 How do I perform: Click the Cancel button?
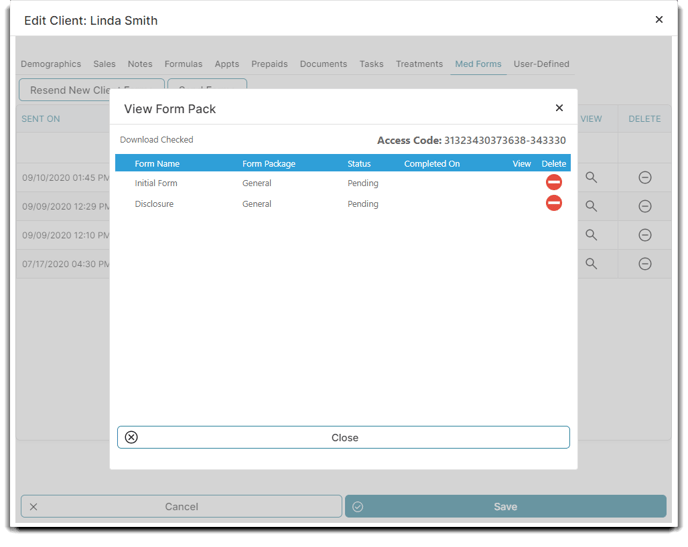point(181,507)
